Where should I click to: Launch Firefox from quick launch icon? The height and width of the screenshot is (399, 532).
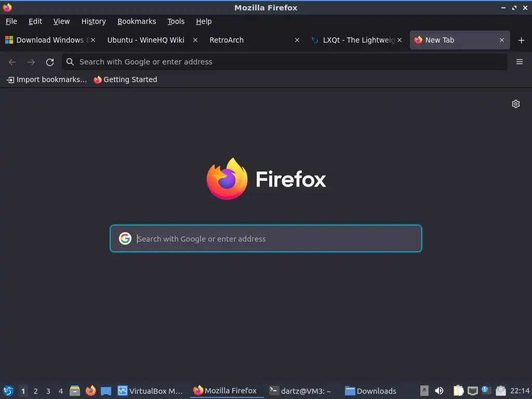(90, 391)
